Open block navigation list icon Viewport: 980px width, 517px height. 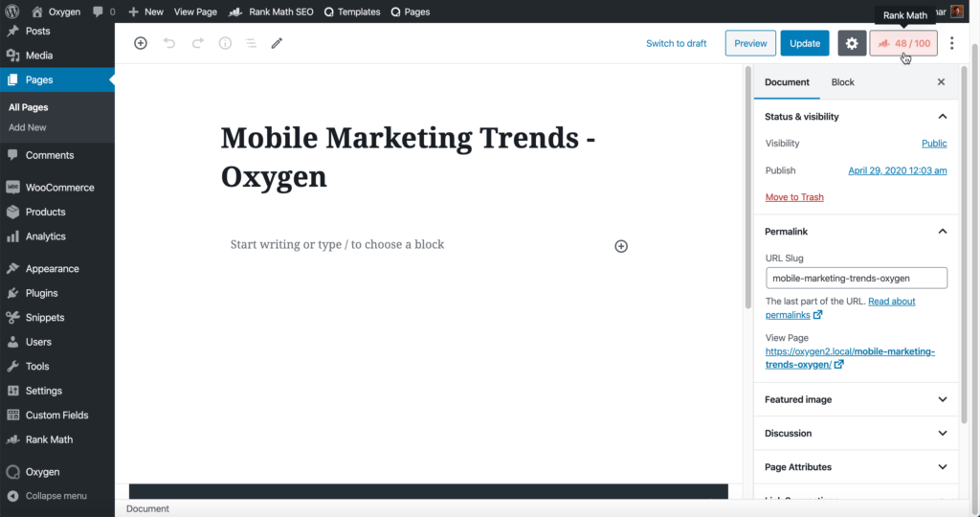tap(251, 43)
